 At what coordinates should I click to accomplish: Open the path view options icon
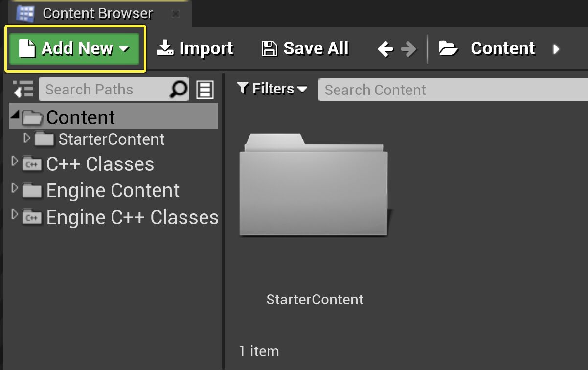205,90
